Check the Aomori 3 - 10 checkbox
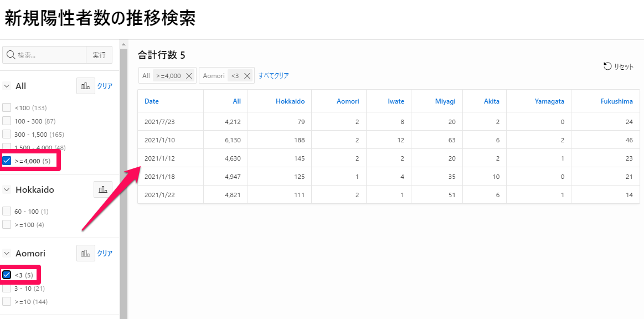This screenshot has height=319, width=644. (7, 288)
